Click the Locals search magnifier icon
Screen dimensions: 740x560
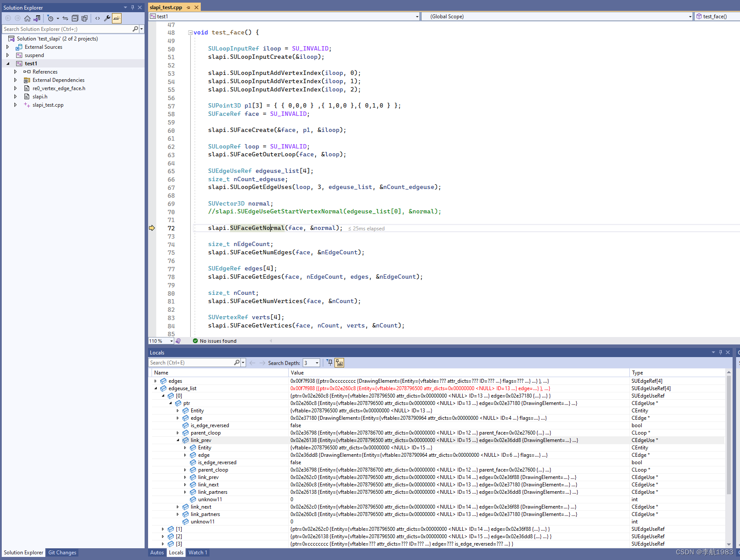point(237,363)
